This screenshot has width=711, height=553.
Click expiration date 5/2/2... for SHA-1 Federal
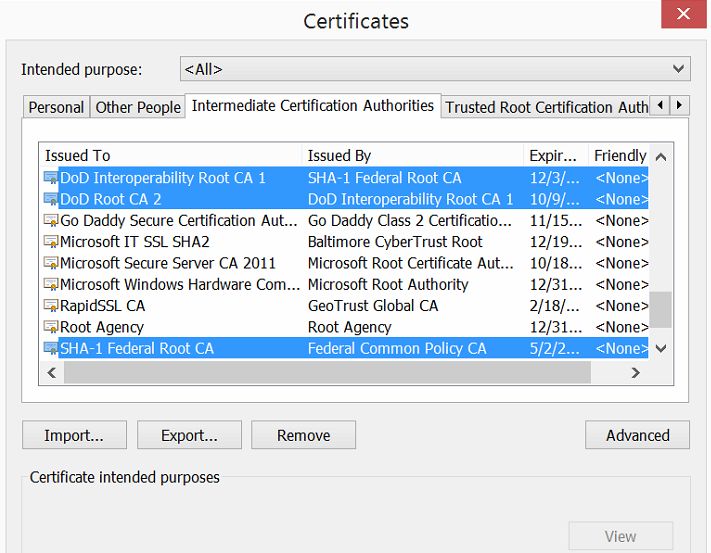click(555, 348)
